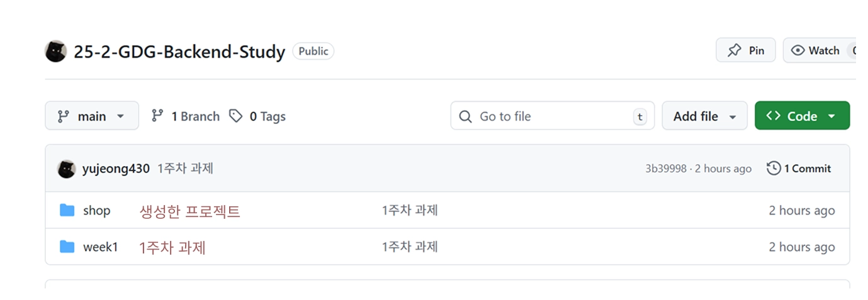Pin this repository with Pin button
Image resolution: width=868 pixels, height=300 pixels.
pyautogui.click(x=745, y=50)
